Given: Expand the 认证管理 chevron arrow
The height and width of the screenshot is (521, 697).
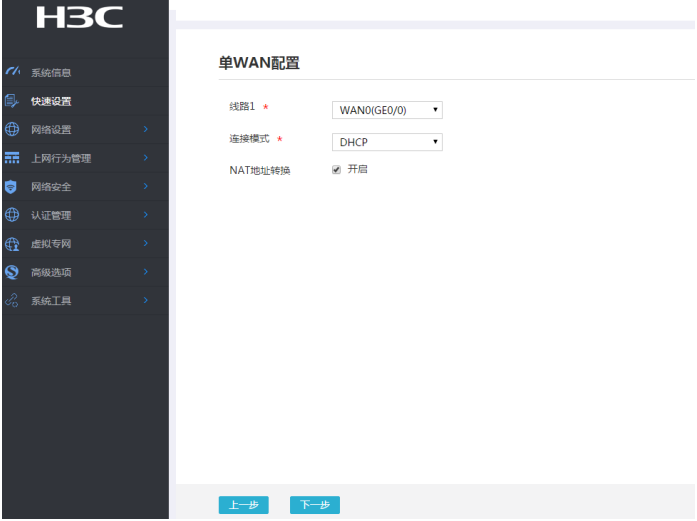Looking at the screenshot, I should tap(146, 214).
